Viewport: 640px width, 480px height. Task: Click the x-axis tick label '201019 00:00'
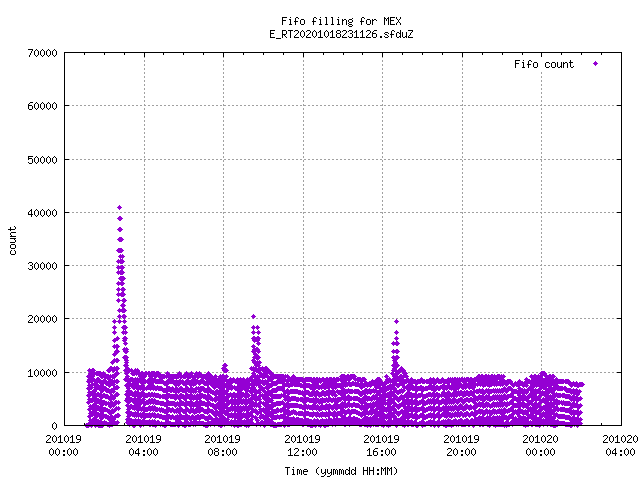pos(63,446)
